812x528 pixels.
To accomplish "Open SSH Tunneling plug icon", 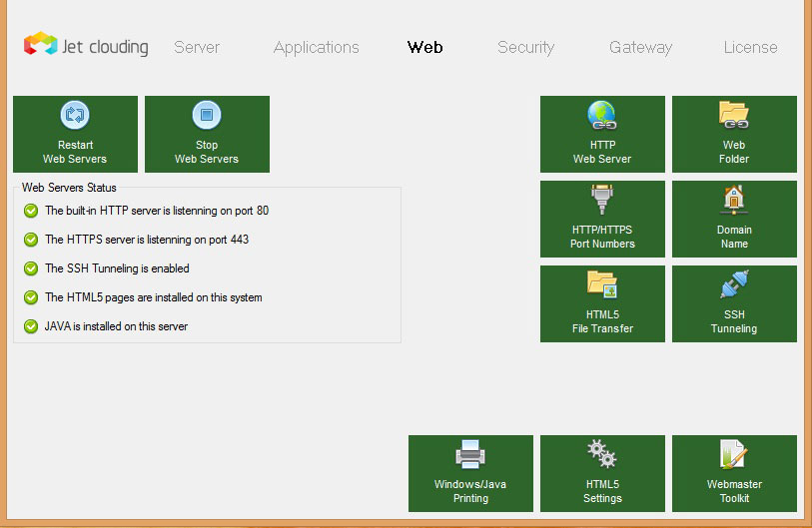I will [x=734, y=284].
